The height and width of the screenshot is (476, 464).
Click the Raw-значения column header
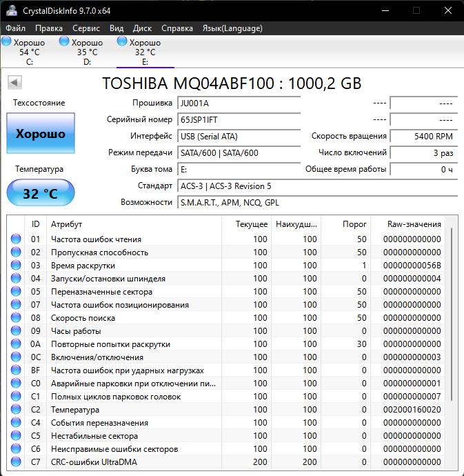415,224
